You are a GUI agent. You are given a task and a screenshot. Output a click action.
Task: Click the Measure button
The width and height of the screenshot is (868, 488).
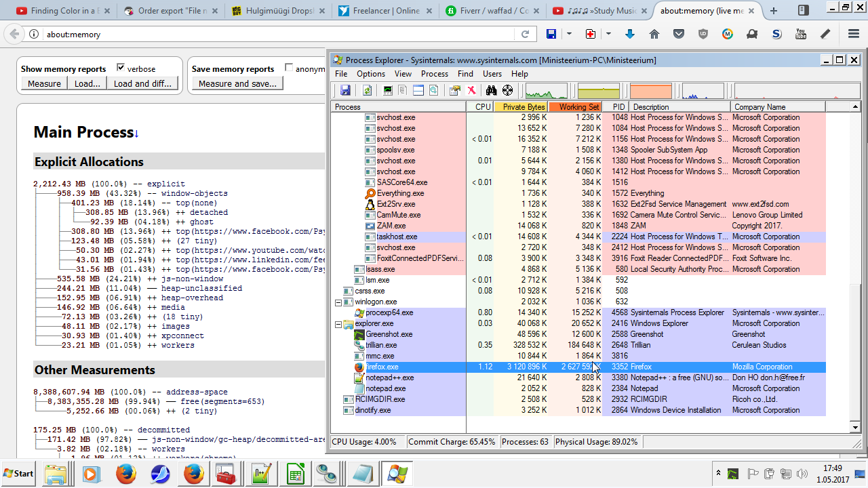(44, 83)
